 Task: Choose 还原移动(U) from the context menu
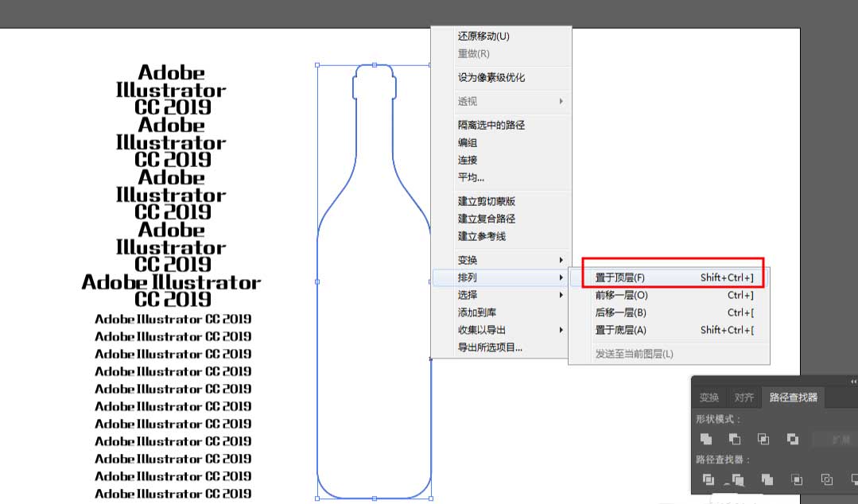[x=483, y=36]
